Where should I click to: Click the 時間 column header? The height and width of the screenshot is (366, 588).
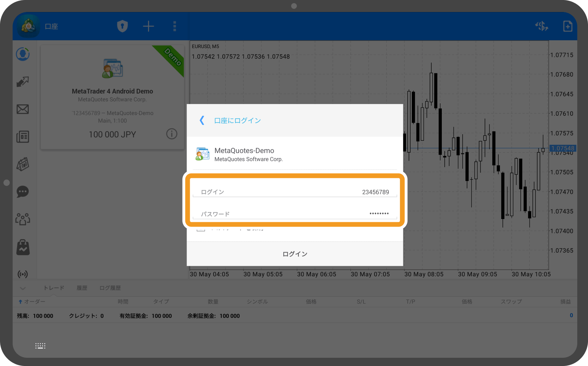tap(123, 302)
